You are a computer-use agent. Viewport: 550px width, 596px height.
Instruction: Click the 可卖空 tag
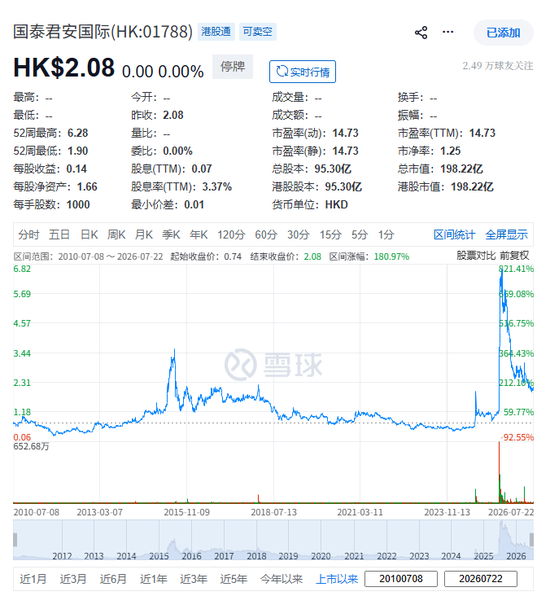pyautogui.click(x=258, y=32)
